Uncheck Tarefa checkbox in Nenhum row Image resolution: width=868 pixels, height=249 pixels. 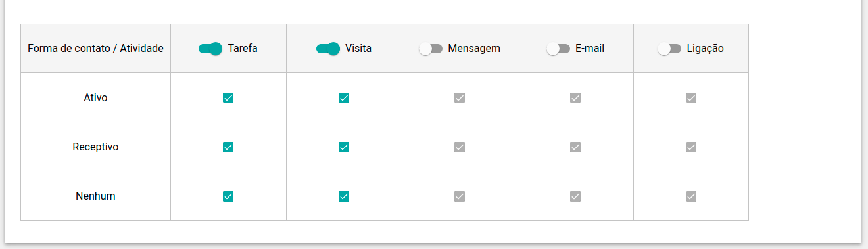228,196
